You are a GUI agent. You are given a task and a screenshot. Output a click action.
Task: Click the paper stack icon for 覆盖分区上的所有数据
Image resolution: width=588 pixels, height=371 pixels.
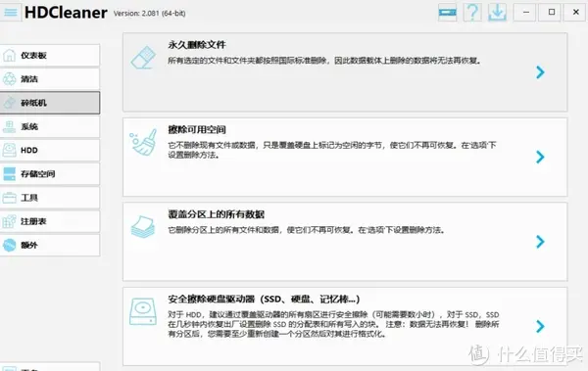143,227
